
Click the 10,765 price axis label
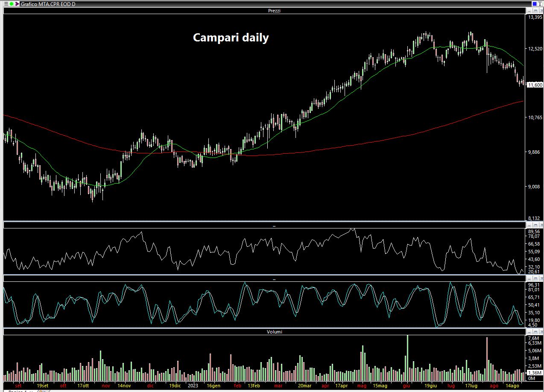(535, 117)
